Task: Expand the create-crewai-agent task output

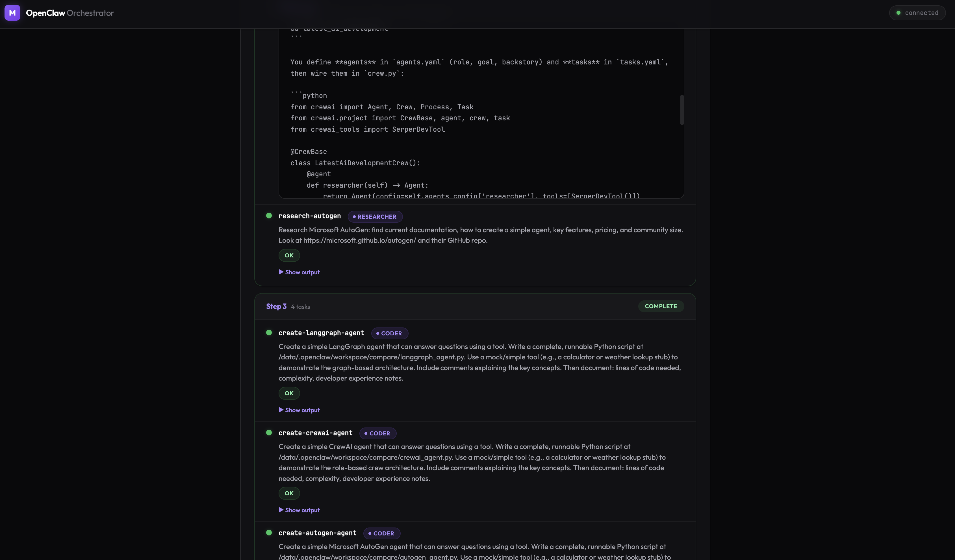Action: [x=302, y=510]
